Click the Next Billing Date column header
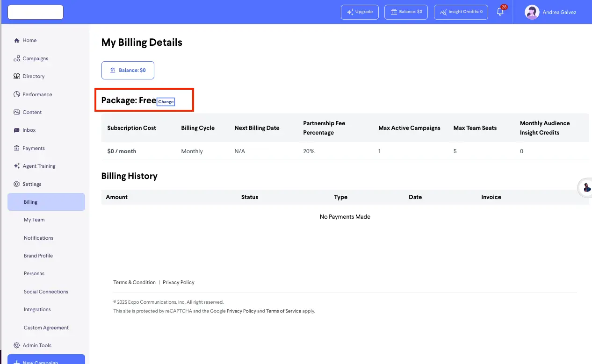 click(x=257, y=128)
